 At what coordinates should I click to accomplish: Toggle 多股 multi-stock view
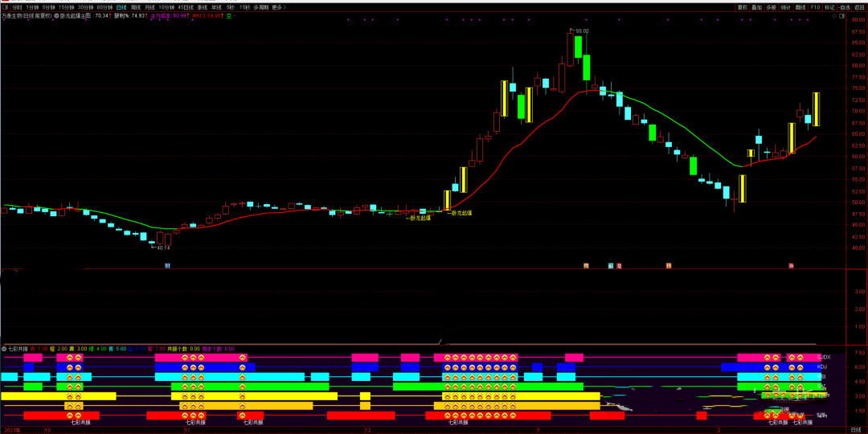pyautogui.click(x=772, y=7)
